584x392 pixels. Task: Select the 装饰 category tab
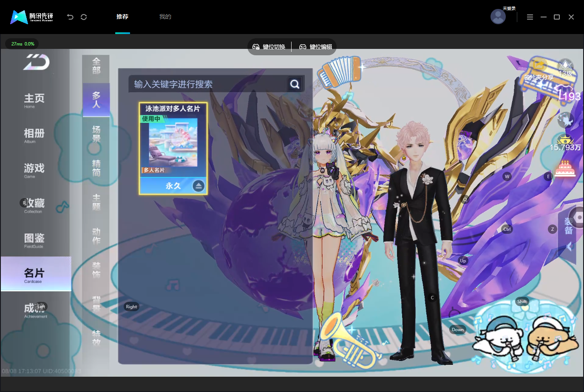pos(96,270)
